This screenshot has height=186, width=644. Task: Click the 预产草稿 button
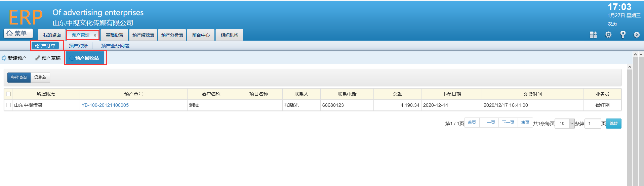click(x=48, y=58)
